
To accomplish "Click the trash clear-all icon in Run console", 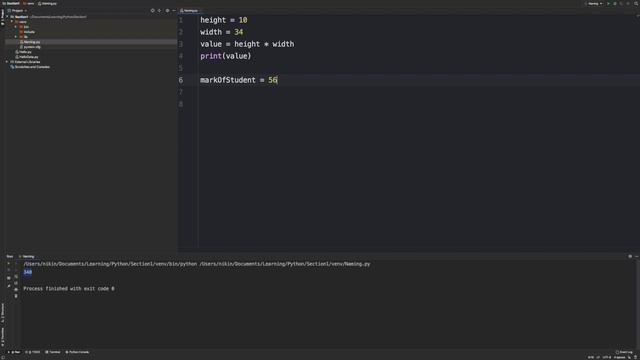I will click(16, 296).
